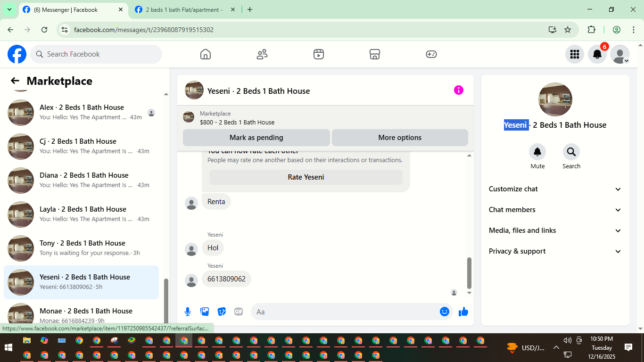
Task: Open the Cj · 2 Beds 1 Bath House chat
Action: pos(81,147)
